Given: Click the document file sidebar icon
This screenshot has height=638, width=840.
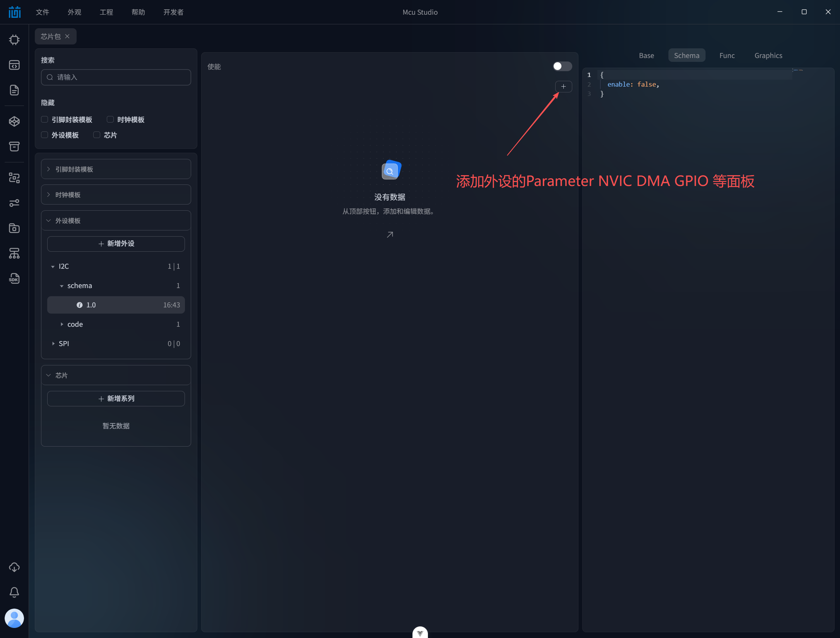Looking at the screenshot, I should coord(14,90).
